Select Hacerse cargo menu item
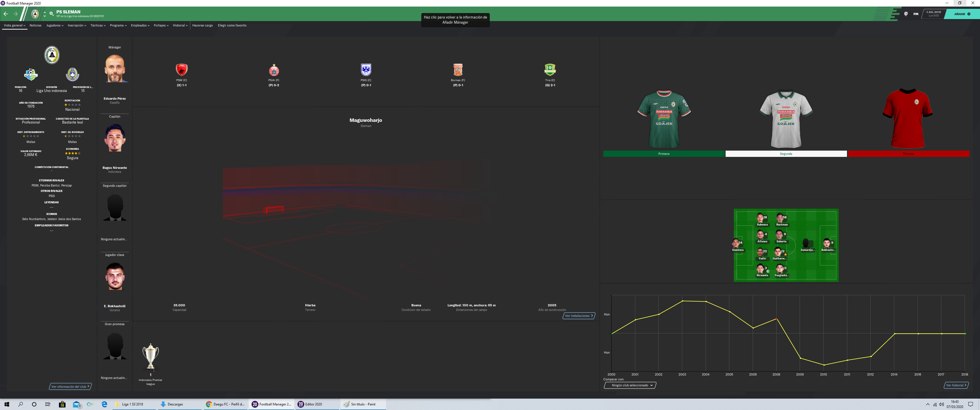Viewport: 980px width, 410px height. click(x=202, y=25)
